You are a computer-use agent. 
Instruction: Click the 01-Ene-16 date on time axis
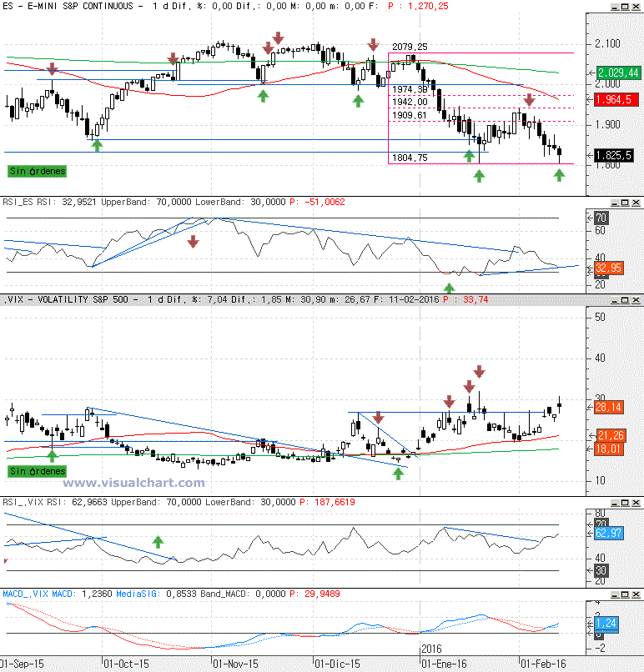point(444,664)
